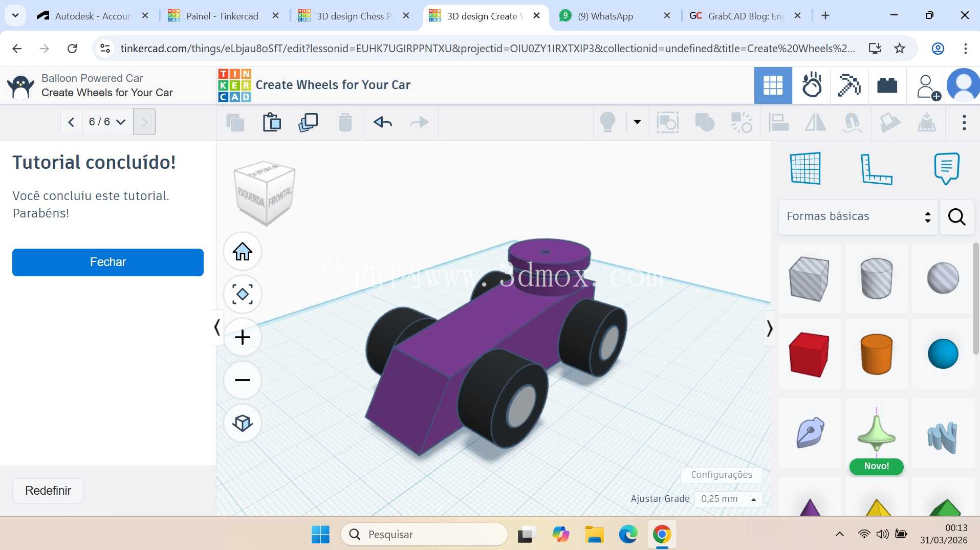Select the red box shape
The width and height of the screenshot is (980, 550).
[809, 354]
